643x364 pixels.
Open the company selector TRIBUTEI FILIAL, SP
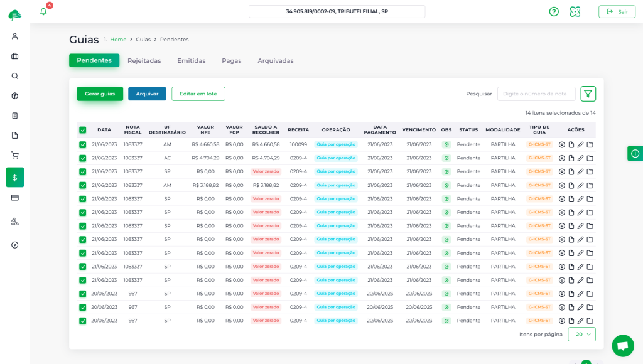click(x=337, y=11)
